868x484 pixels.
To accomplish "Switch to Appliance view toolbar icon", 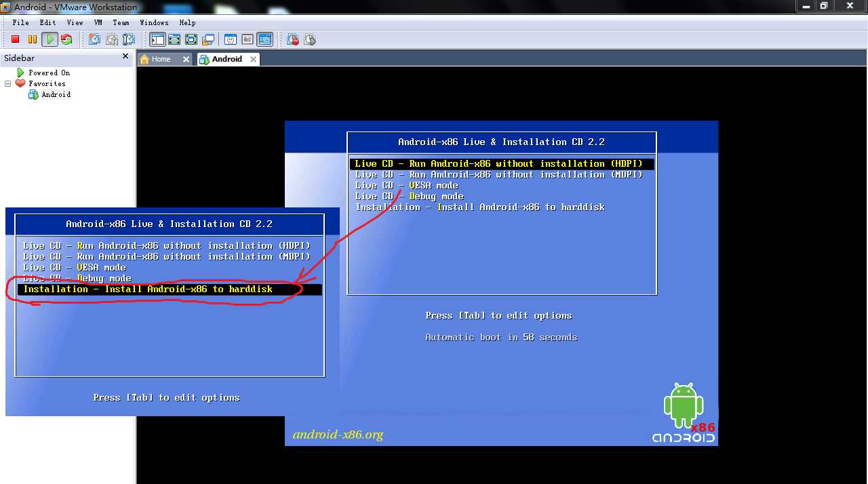I will pyautogui.click(x=248, y=39).
